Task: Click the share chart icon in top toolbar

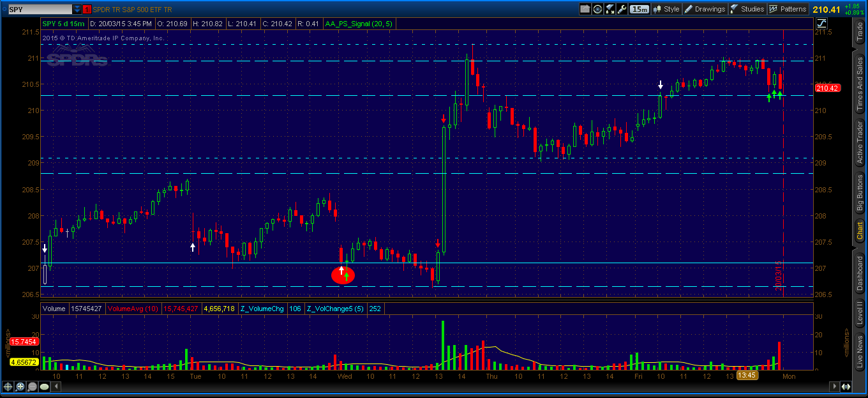Action: click(x=585, y=9)
